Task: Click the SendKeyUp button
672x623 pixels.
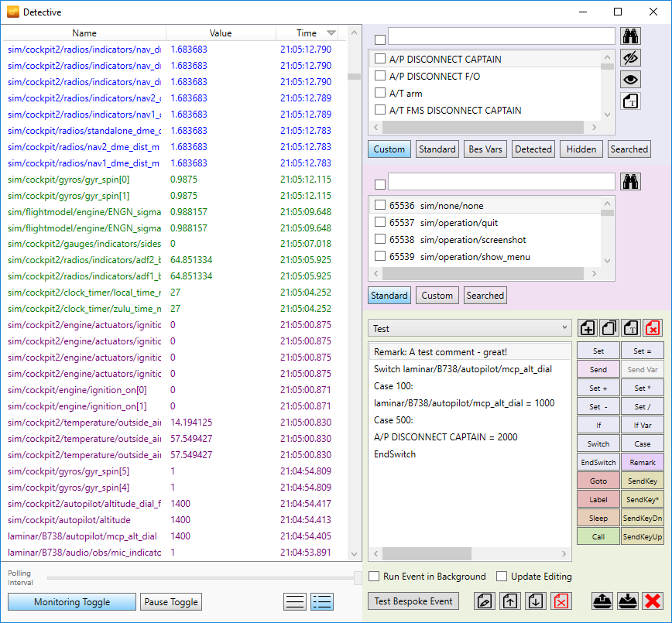Action: [643, 536]
